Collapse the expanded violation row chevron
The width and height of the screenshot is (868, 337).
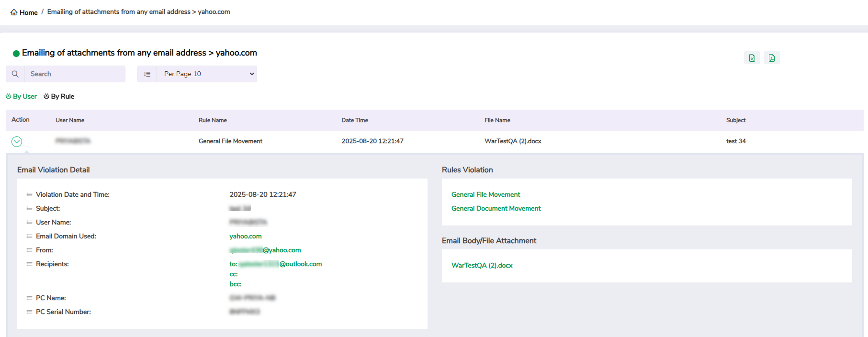pos(17,142)
